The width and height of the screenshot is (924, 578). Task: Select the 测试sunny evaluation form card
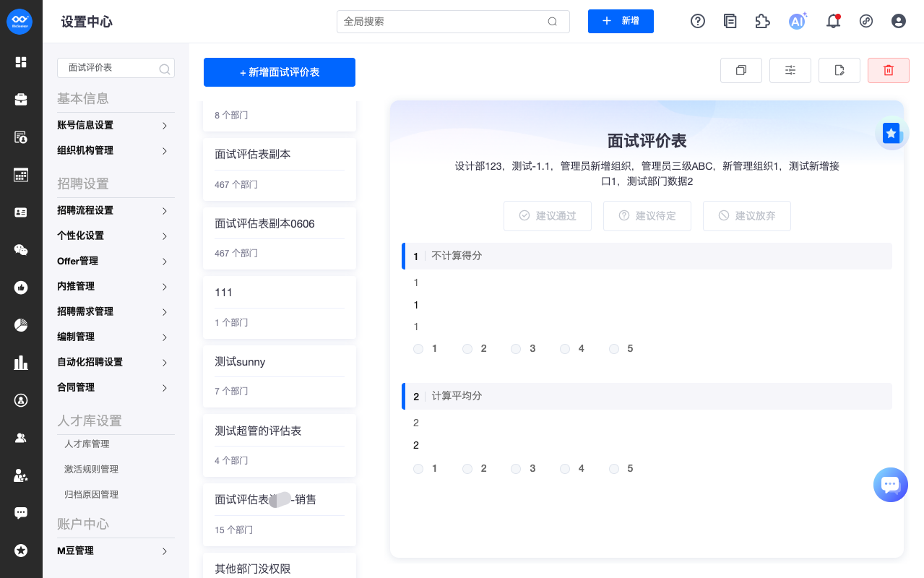280,376
